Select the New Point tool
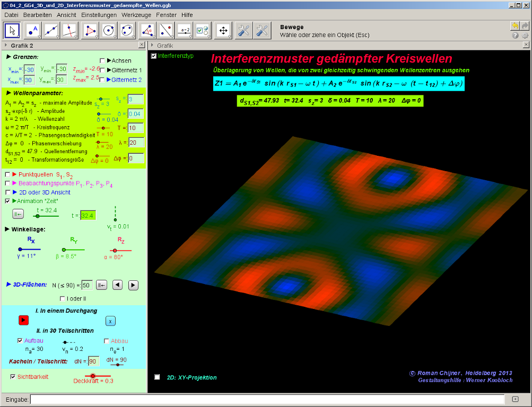The image size is (532, 407). [34, 31]
